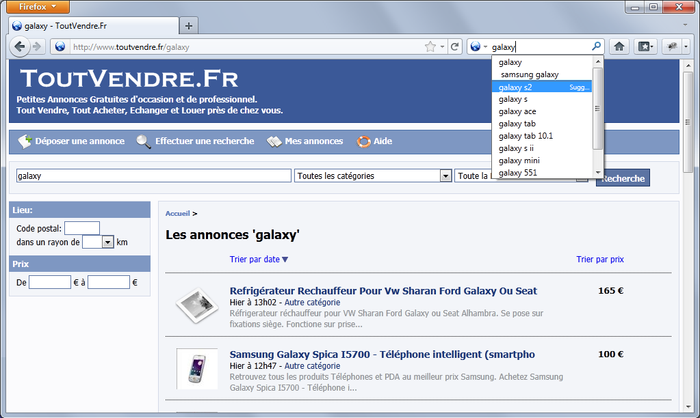
Task: Open the 'Aide' help link
Action: (383, 141)
